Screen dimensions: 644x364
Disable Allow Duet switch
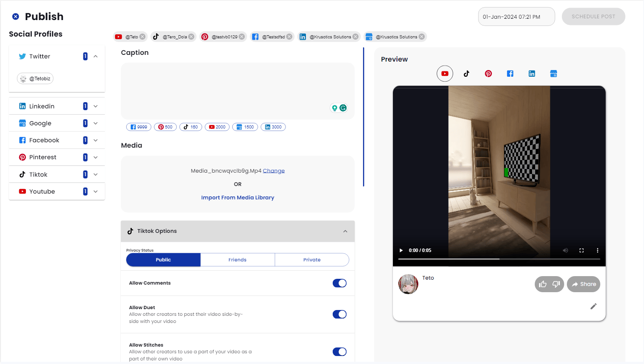[x=339, y=314]
